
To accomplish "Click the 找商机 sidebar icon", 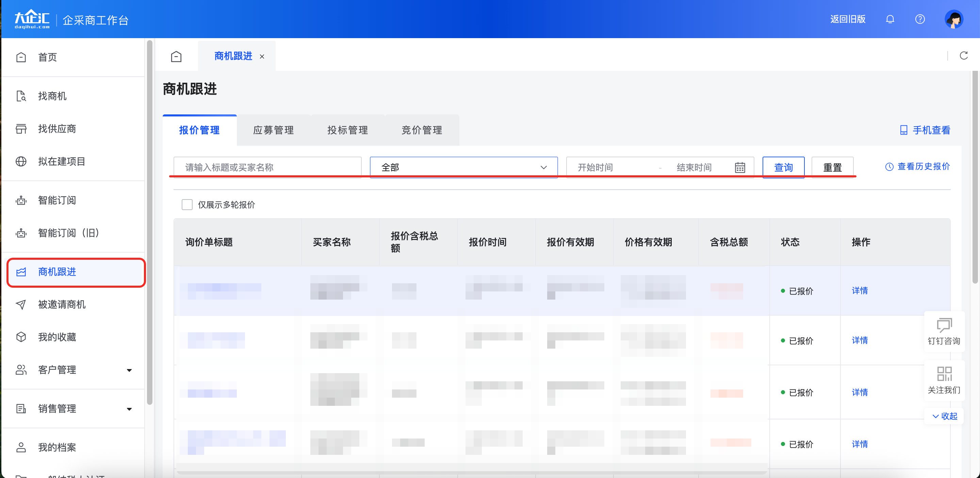I will [21, 96].
